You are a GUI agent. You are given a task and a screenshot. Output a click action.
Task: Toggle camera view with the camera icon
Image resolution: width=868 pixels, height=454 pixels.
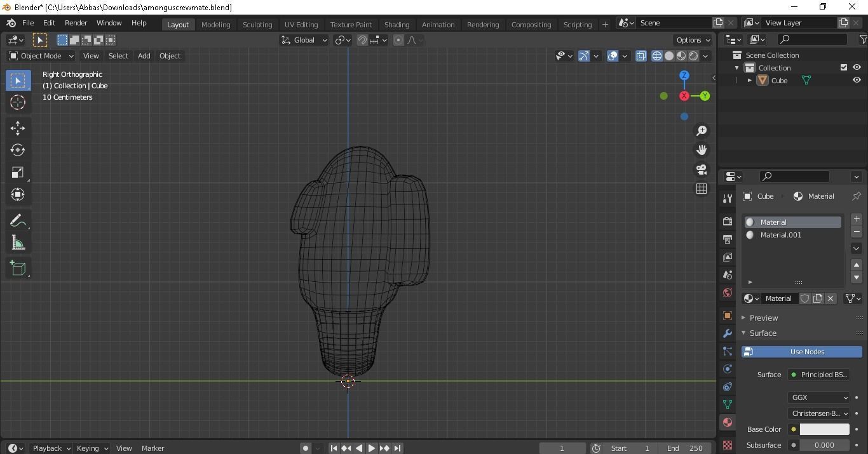[702, 170]
